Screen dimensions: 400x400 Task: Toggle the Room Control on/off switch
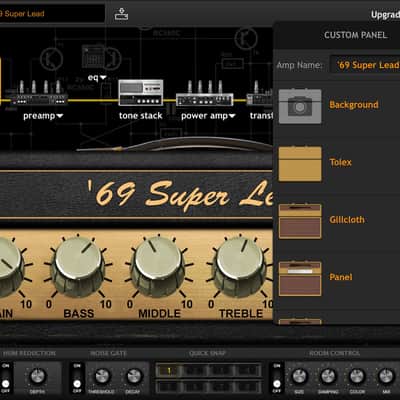[x=277, y=378]
